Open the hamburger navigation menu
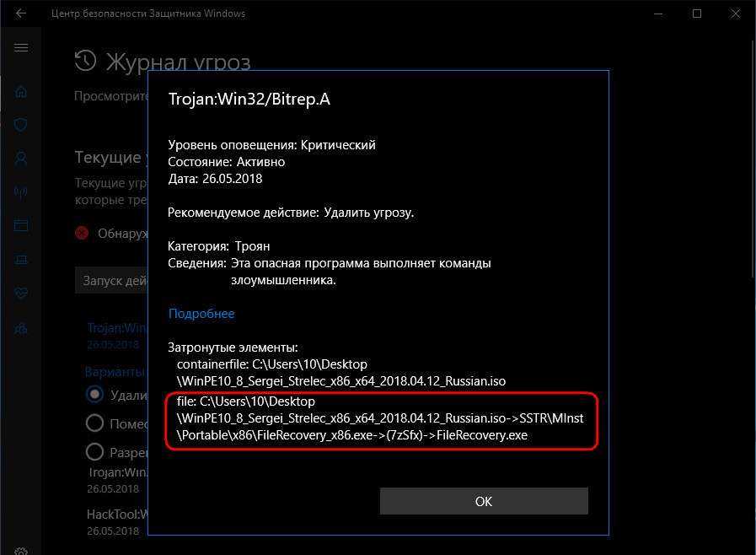Image resolution: width=756 pixels, height=555 pixels. tap(21, 47)
